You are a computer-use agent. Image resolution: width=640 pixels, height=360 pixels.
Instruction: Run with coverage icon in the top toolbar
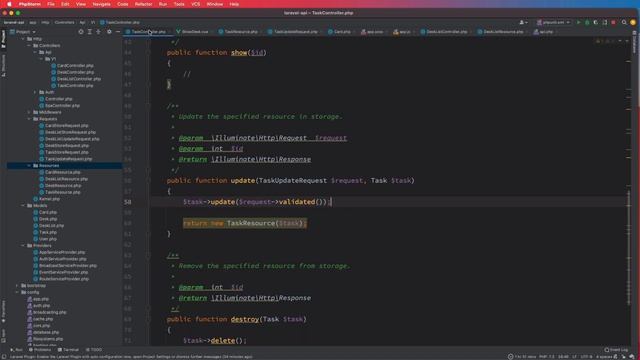click(596, 22)
